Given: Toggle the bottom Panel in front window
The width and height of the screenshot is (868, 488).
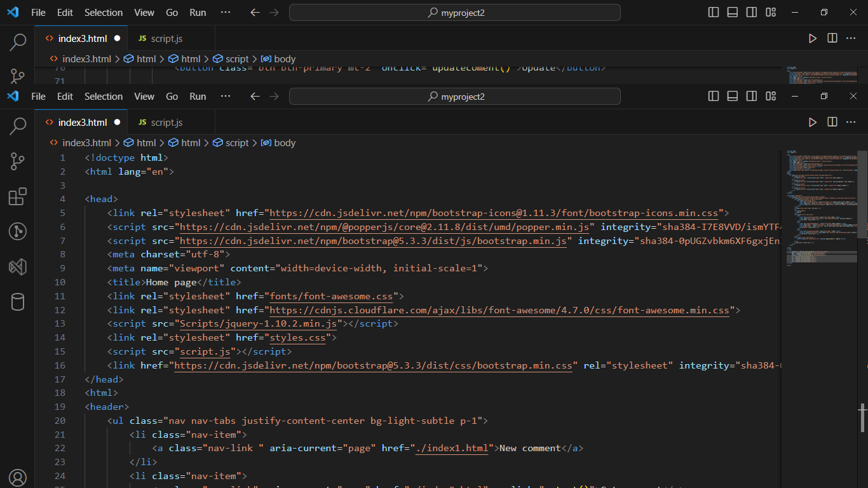Looking at the screenshot, I should pos(732,97).
